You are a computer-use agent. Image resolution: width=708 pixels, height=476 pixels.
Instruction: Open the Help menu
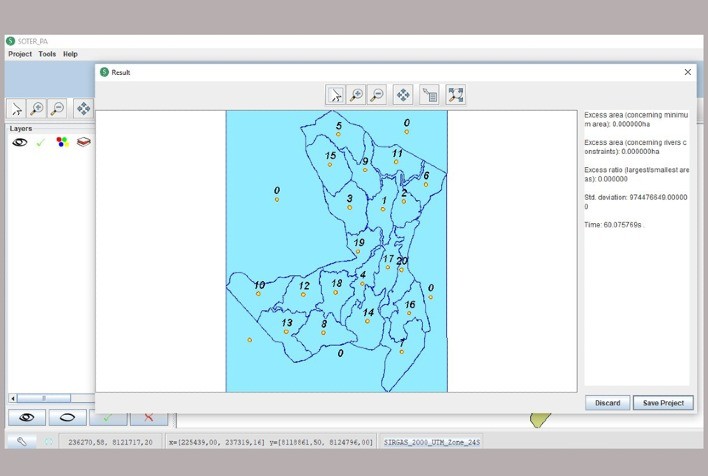(x=70, y=54)
